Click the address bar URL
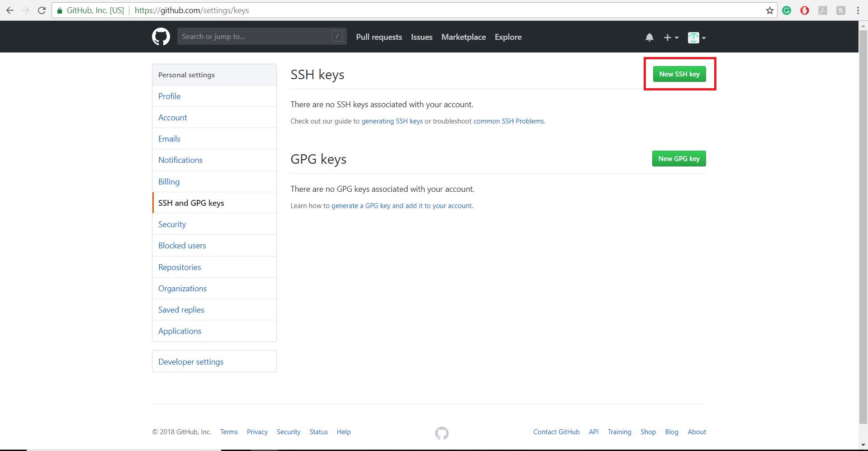Viewport: 868px width, 451px height. pos(192,10)
